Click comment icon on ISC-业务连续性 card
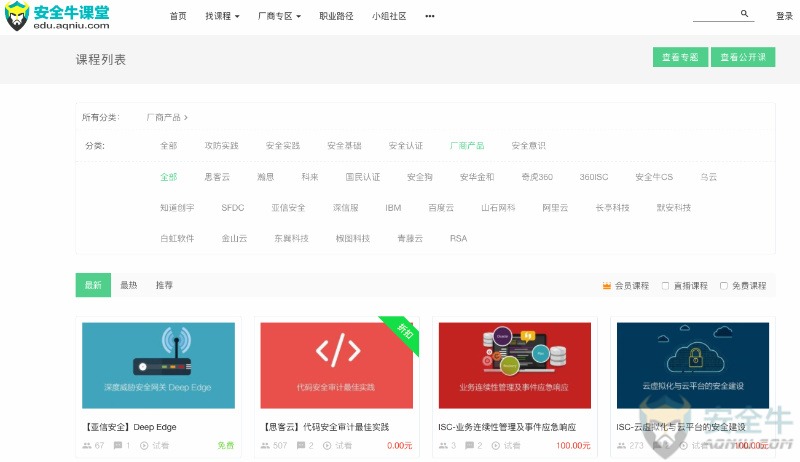The image size is (800, 462). pos(469,445)
